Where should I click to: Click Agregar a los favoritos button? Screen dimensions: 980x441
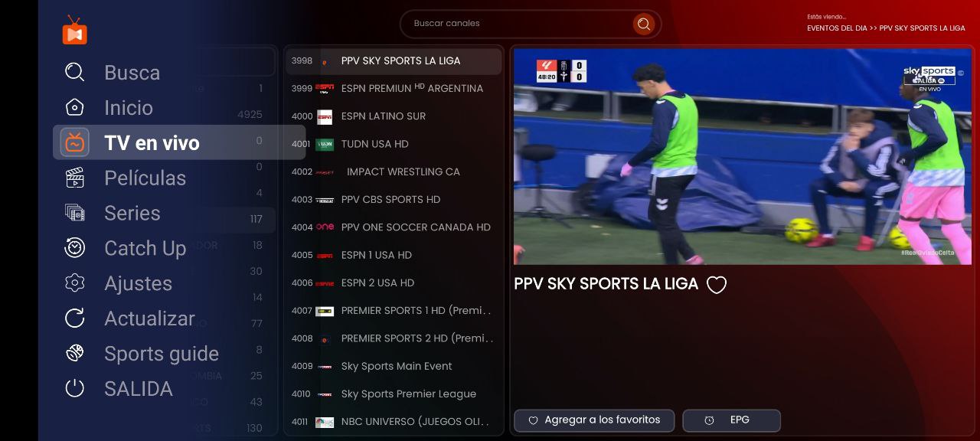point(594,420)
